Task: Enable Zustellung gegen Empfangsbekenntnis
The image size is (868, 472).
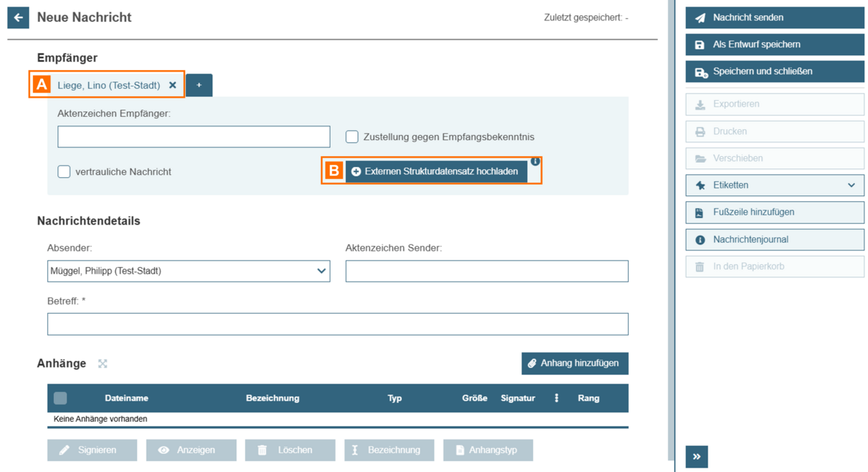Action: 352,136
